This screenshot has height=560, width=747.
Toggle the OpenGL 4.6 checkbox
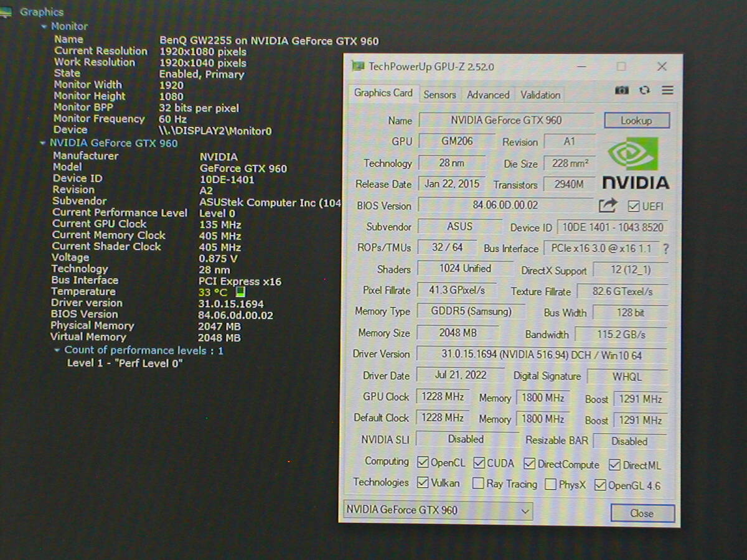pyautogui.click(x=600, y=485)
